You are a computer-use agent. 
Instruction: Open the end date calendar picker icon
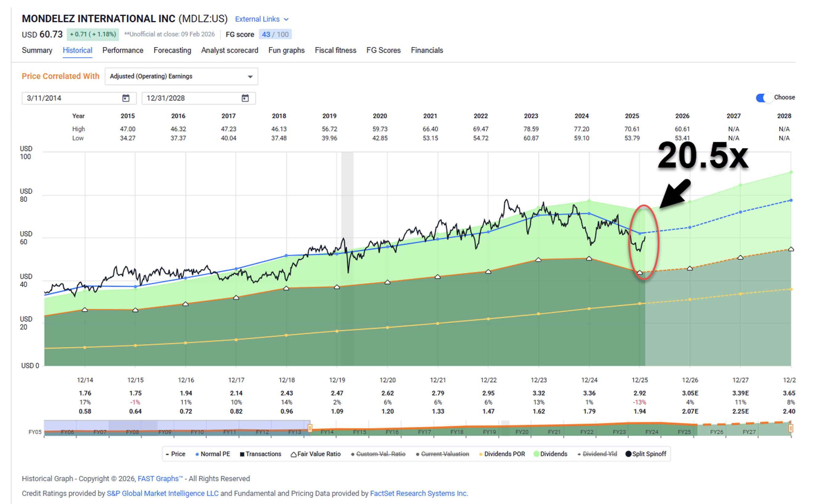[245, 98]
